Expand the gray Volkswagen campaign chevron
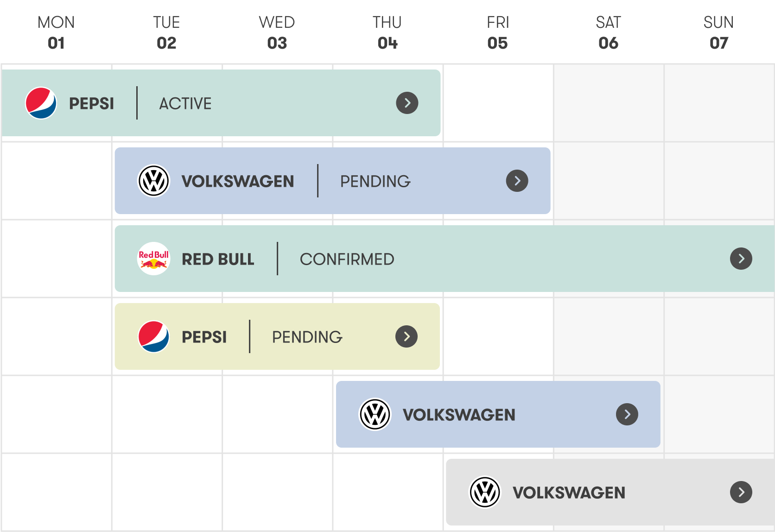The height and width of the screenshot is (532, 775). point(741,492)
